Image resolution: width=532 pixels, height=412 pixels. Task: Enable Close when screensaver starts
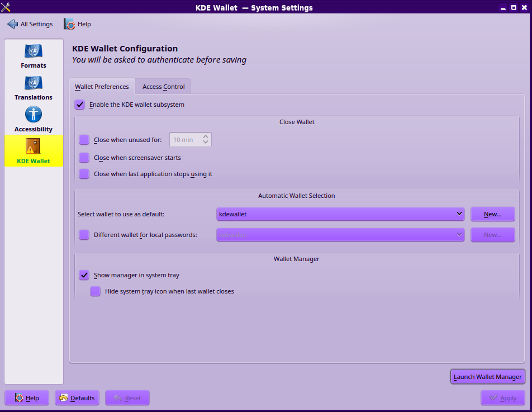pyautogui.click(x=84, y=158)
